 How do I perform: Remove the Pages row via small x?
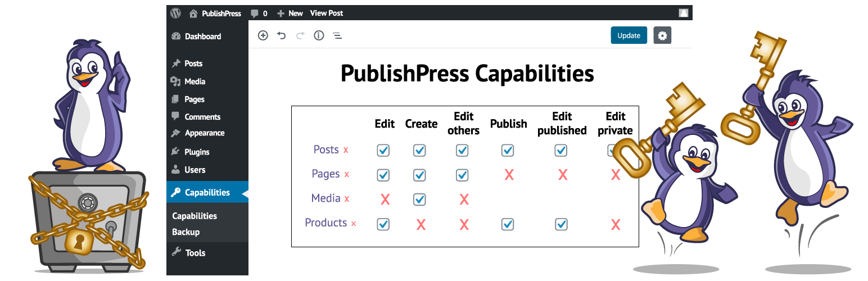(347, 175)
